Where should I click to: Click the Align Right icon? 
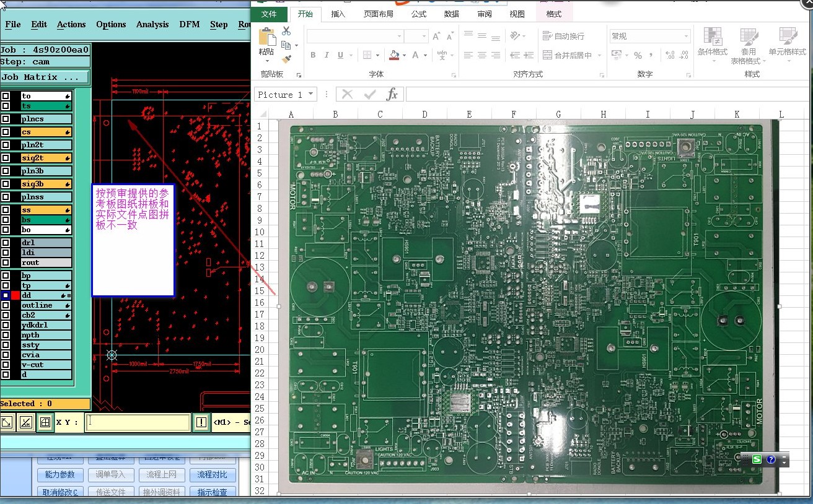click(x=496, y=55)
